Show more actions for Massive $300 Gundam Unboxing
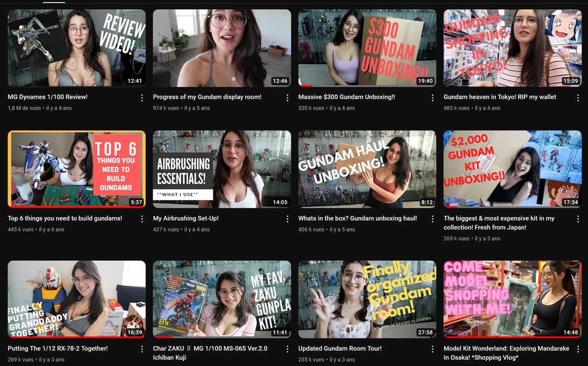Viewport: 588px width, 366px height. pos(432,98)
